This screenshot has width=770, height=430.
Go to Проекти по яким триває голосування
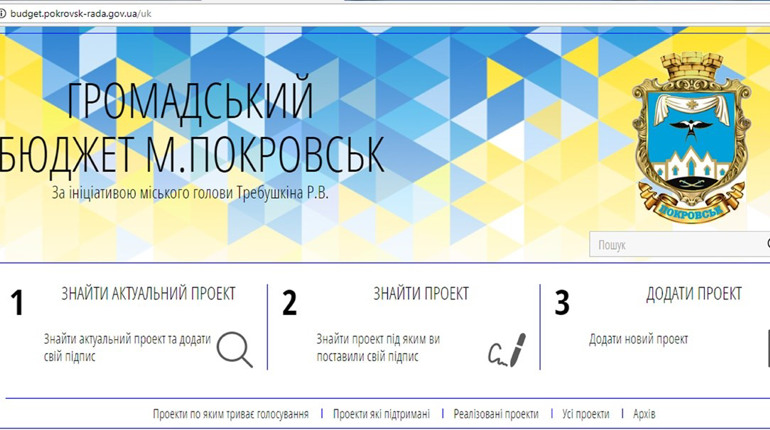[237, 413]
